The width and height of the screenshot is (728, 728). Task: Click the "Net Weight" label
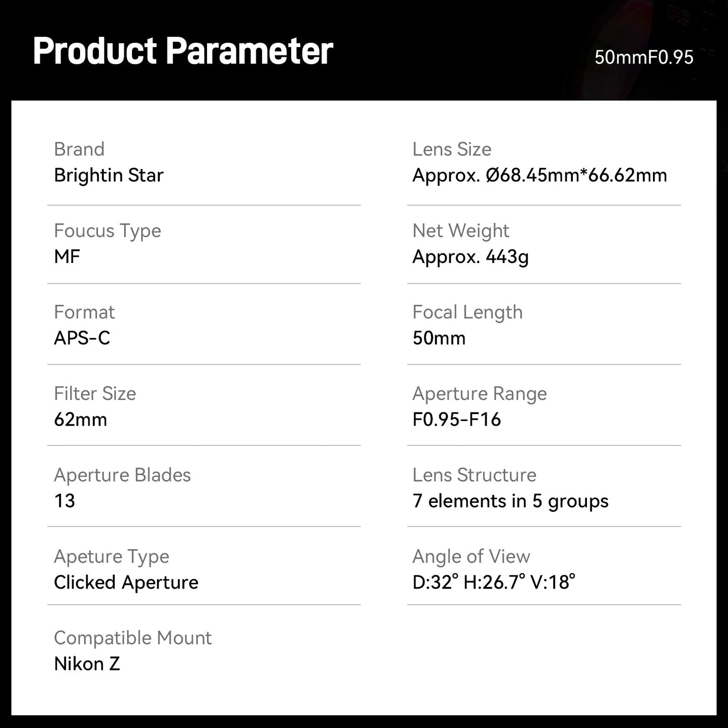click(x=460, y=231)
